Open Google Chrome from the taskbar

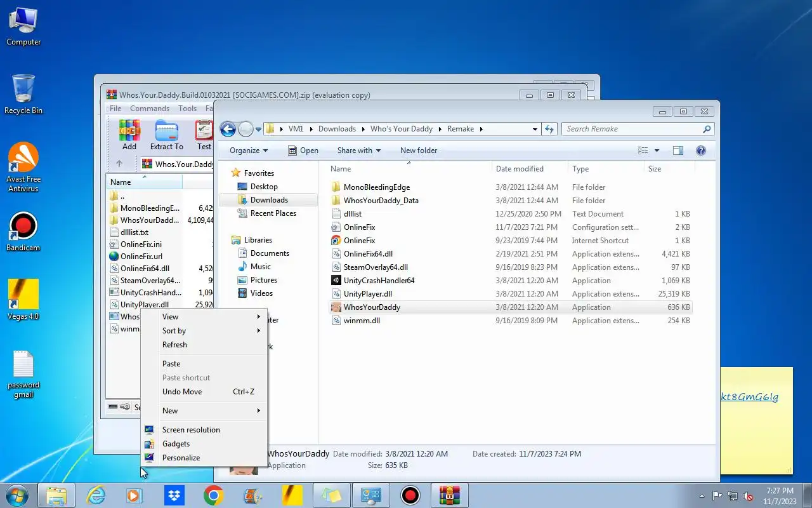[x=213, y=495]
